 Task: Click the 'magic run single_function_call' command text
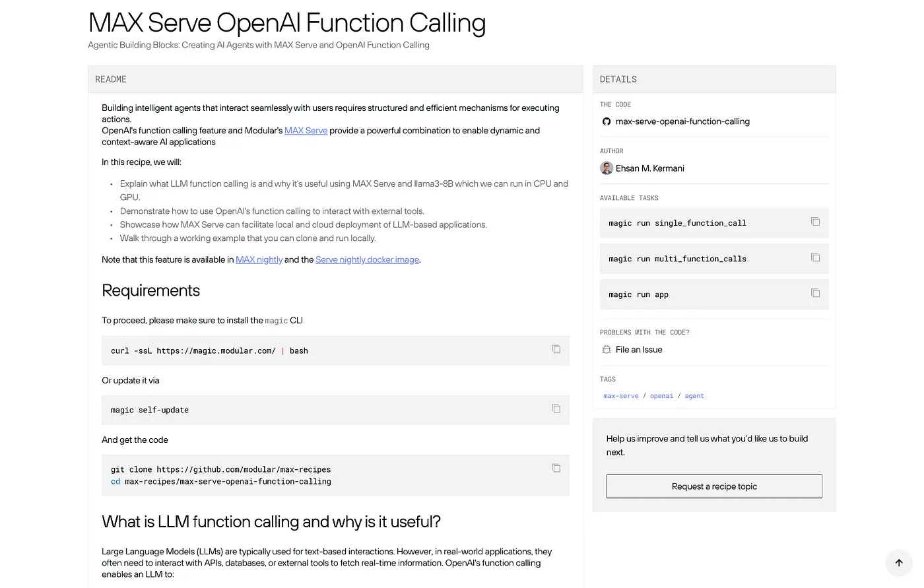pos(677,223)
